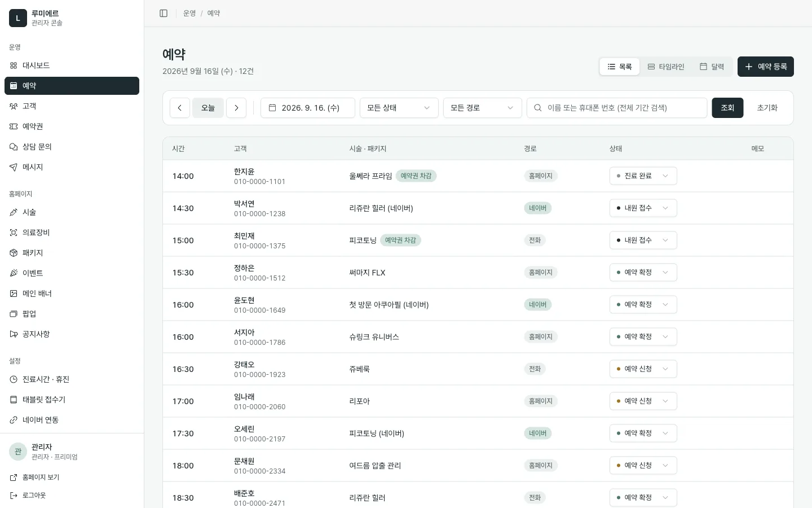Open status dropdown for 서지아 row
812x508 pixels.
(x=643, y=337)
